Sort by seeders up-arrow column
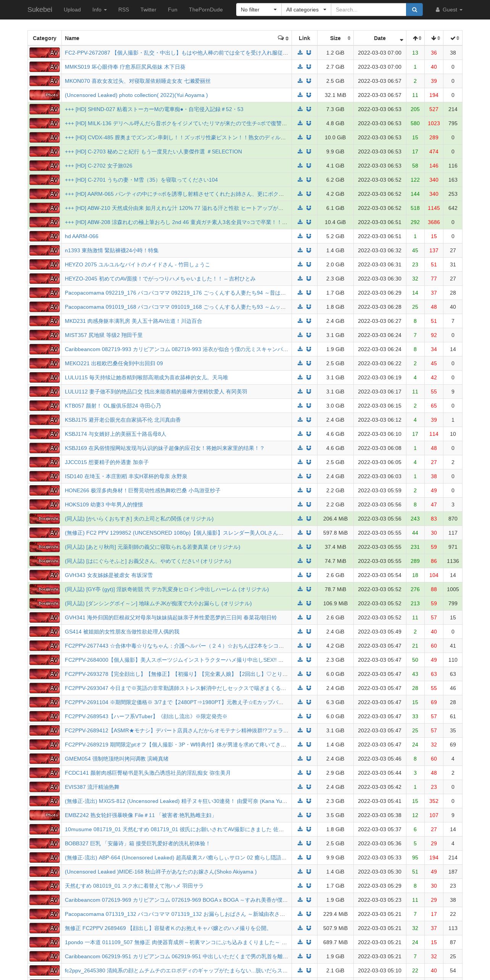Viewport: 490px width, 980px height. coord(416,38)
